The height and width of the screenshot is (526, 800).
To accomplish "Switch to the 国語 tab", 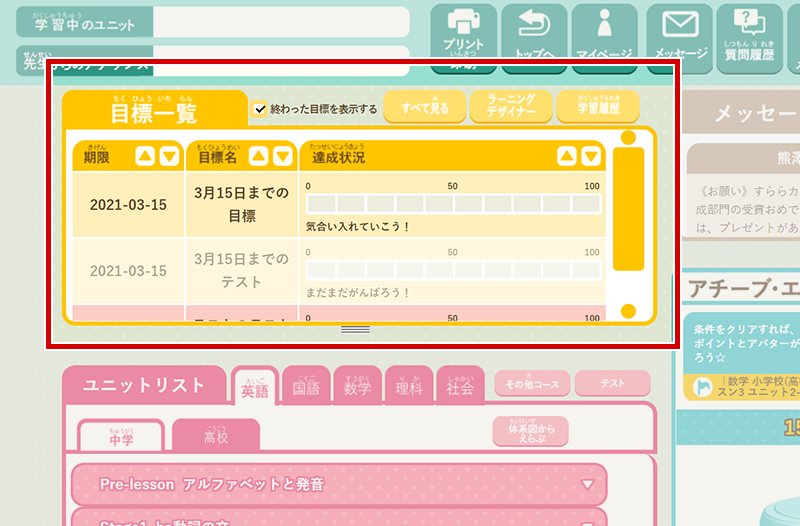I will [x=306, y=386].
